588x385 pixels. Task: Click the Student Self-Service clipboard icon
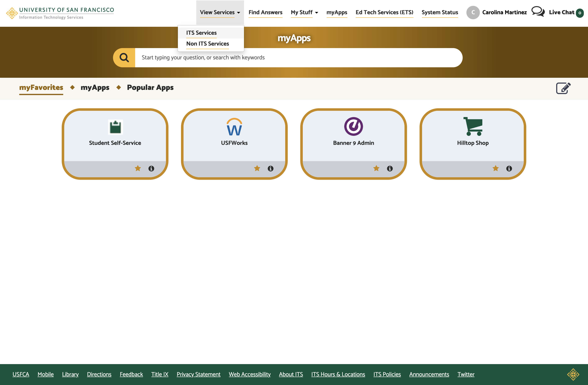(115, 127)
